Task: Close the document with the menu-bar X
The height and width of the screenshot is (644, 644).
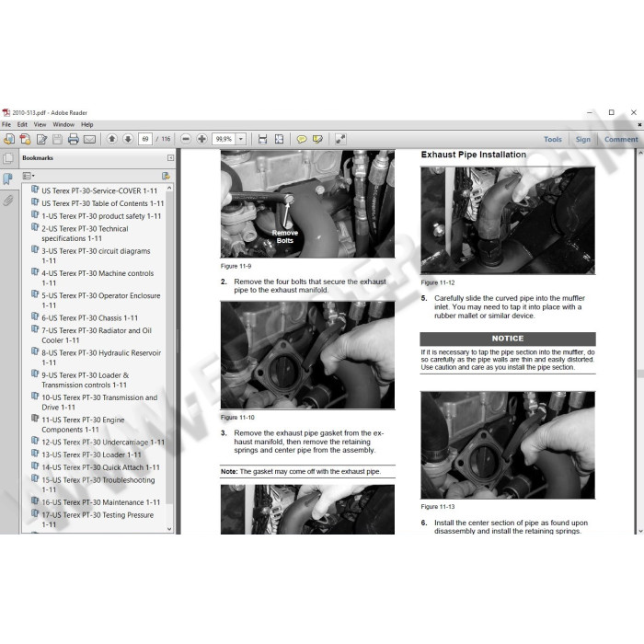Action: click(639, 124)
